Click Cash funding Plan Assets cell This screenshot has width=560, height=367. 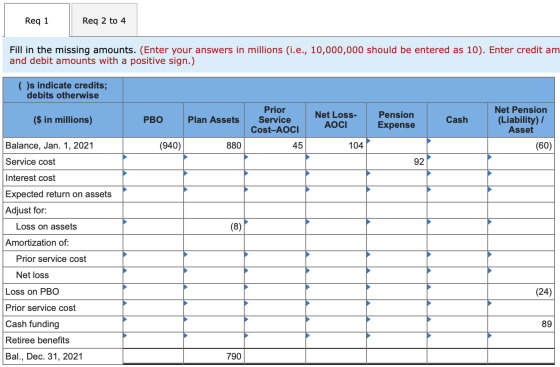(214, 324)
